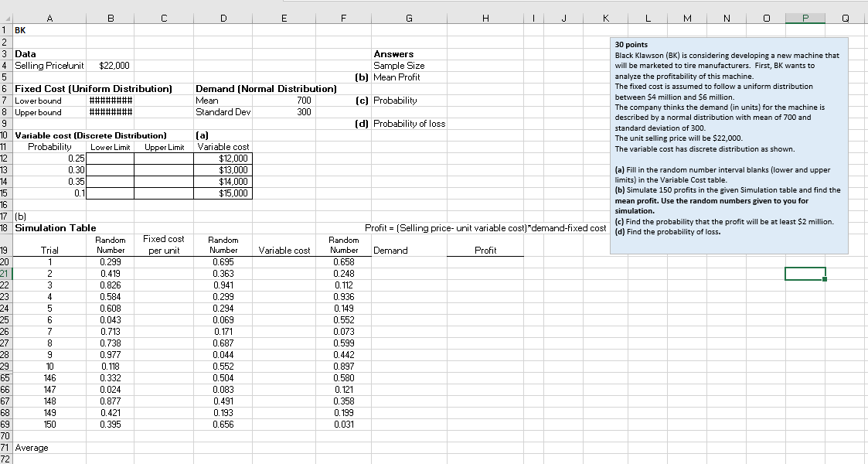Select the $13,000 variable cost cell
The width and height of the screenshot is (868, 464).
[223, 170]
